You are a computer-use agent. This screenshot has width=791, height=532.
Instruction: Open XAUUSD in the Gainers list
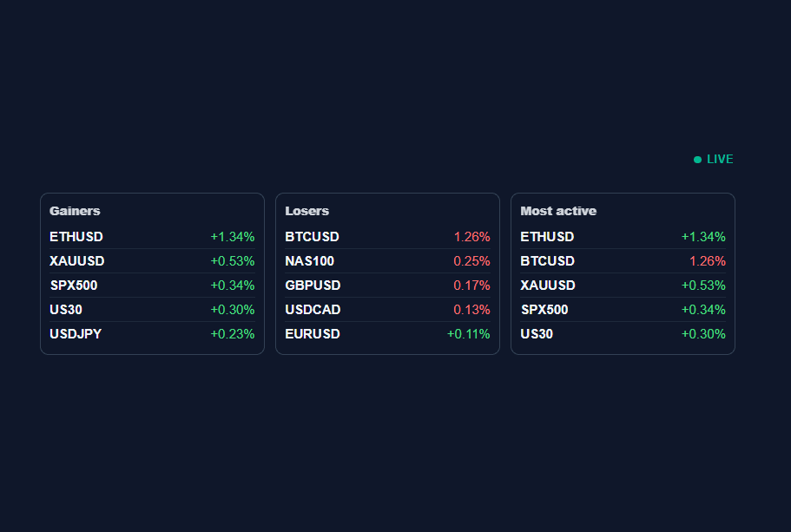76,260
